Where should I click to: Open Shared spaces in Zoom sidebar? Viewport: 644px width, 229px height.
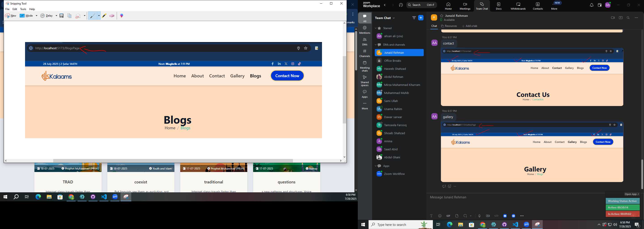(x=365, y=81)
